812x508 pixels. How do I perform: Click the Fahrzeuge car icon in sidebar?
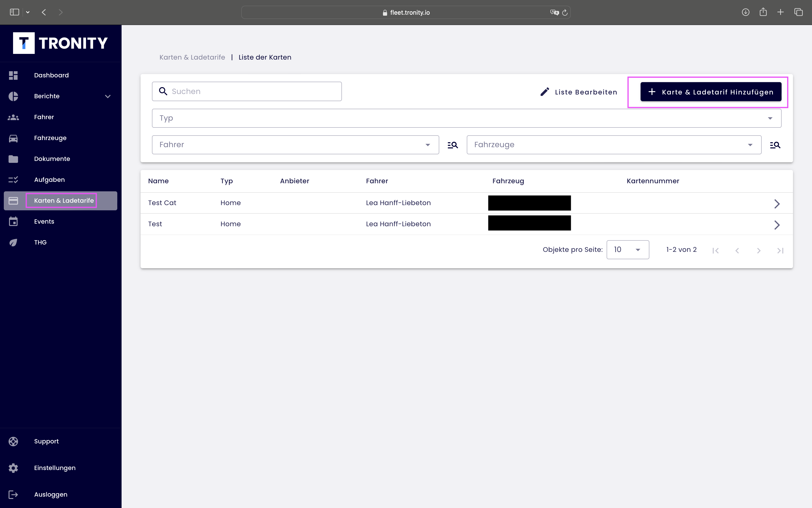(x=13, y=138)
